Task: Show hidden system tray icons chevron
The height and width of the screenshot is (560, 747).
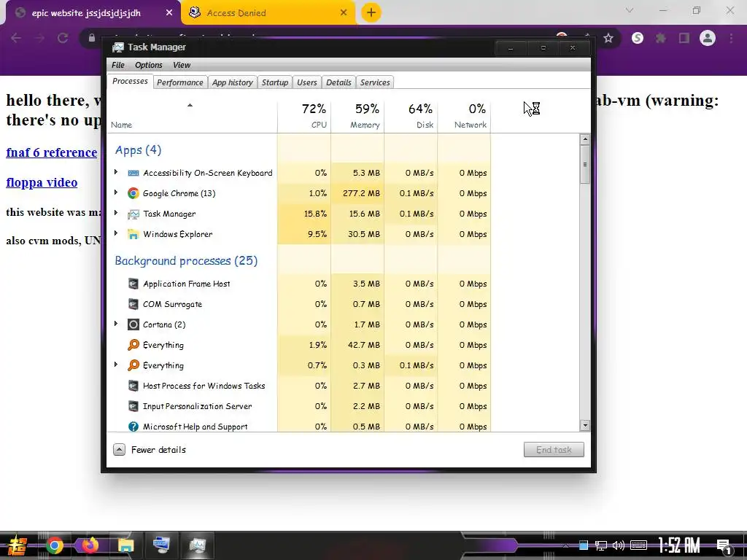Action: (x=565, y=545)
